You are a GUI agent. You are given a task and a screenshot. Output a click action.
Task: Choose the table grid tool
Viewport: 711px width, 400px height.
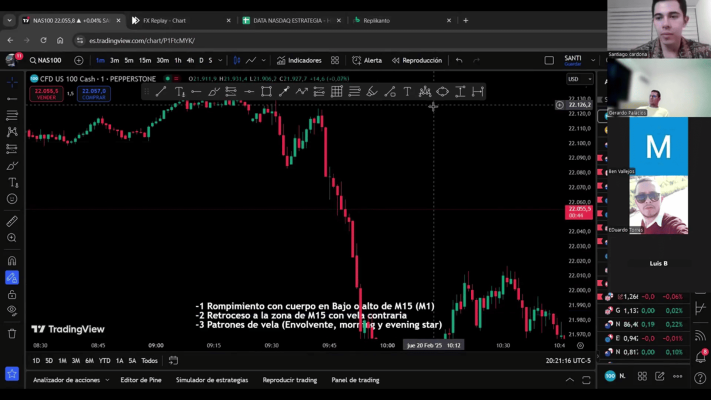[336, 92]
